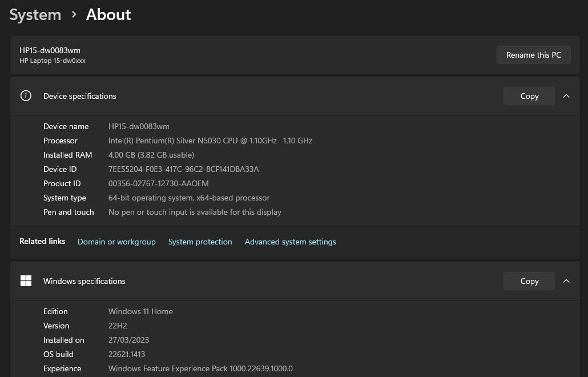Open the System protection link
This screenshot has width=588, height=377.
tap(200, 242)
